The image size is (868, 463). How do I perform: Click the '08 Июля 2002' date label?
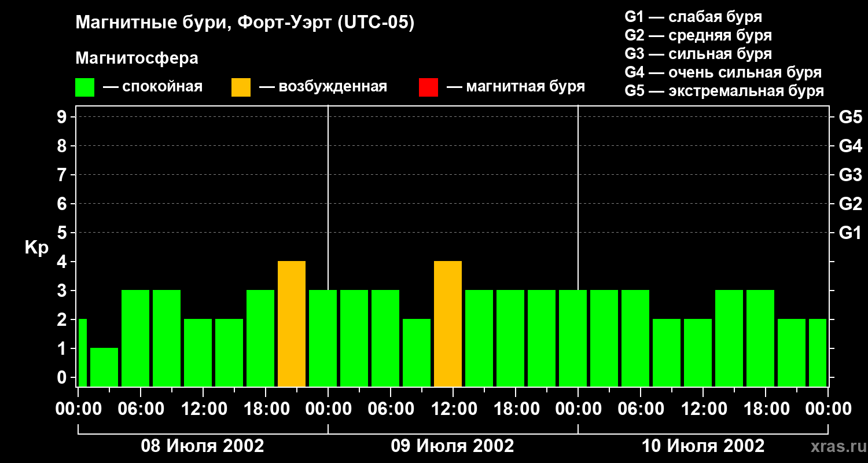coord(203,446)
